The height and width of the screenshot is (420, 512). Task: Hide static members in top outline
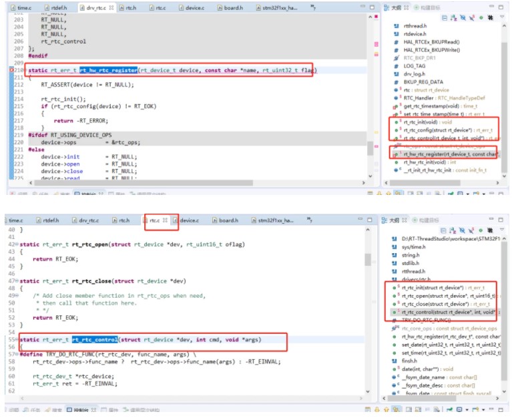(x=472, y=17)
